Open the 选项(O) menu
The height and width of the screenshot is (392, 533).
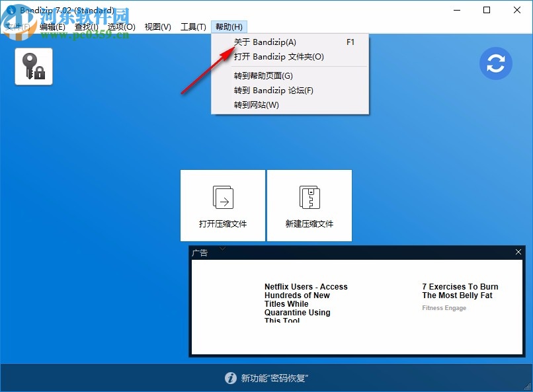coord(121,26)
